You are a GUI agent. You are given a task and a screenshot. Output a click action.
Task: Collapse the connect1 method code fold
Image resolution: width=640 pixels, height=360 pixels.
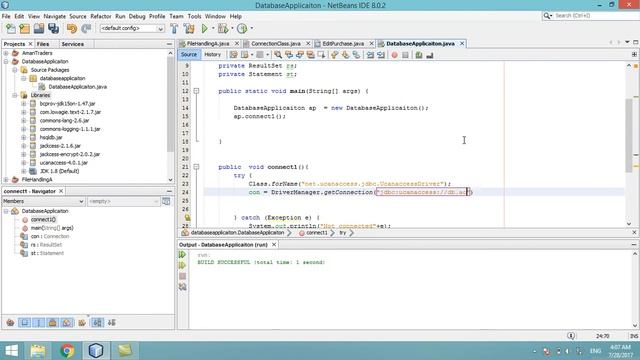196,167
